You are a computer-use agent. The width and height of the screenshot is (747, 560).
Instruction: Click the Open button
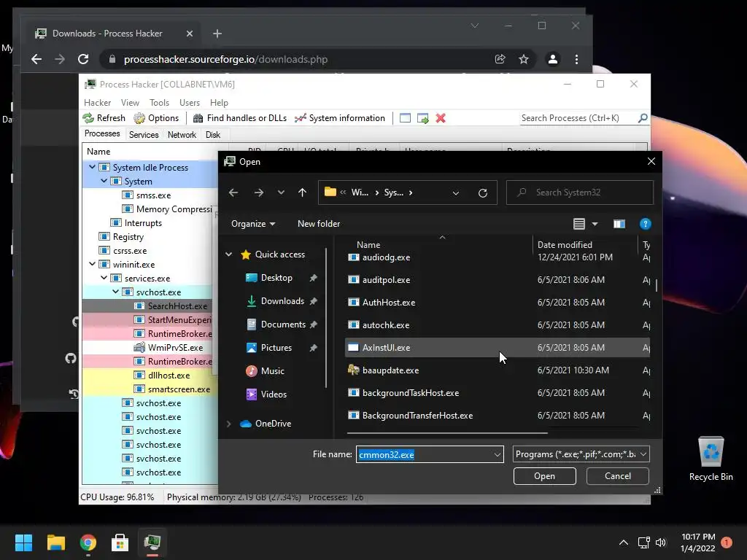pyautogui.click(x=544, y=476)
